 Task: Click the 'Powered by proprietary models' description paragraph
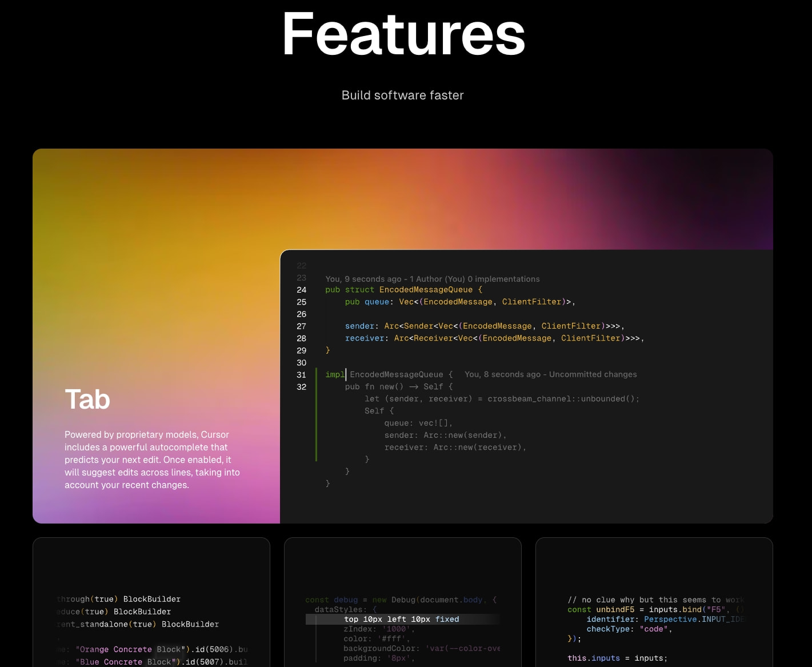[152, 460]
